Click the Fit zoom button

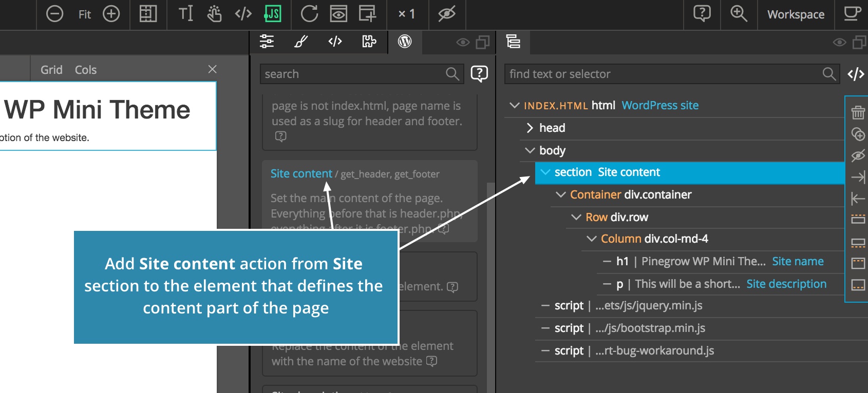pyautogui.click(x=85, y=14)
